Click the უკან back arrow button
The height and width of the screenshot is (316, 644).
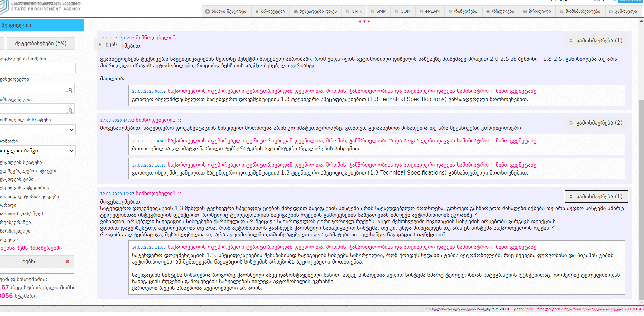coord(108,44)
